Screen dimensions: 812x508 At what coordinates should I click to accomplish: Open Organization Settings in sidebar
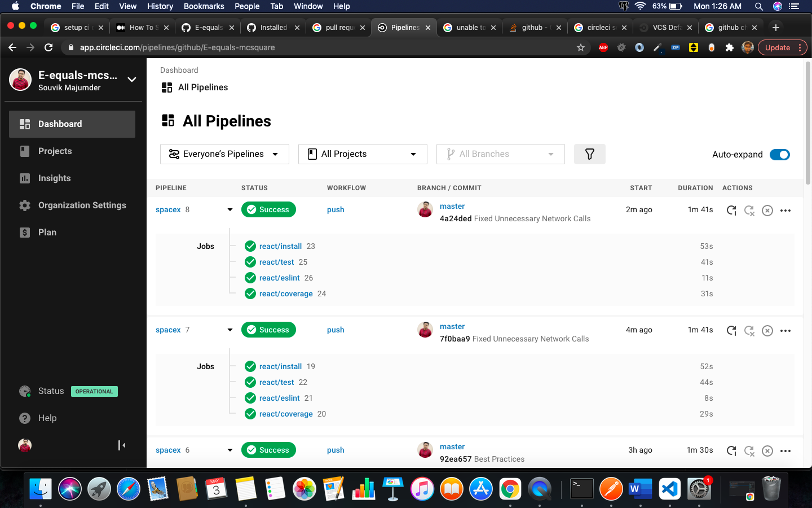(72, 205)
